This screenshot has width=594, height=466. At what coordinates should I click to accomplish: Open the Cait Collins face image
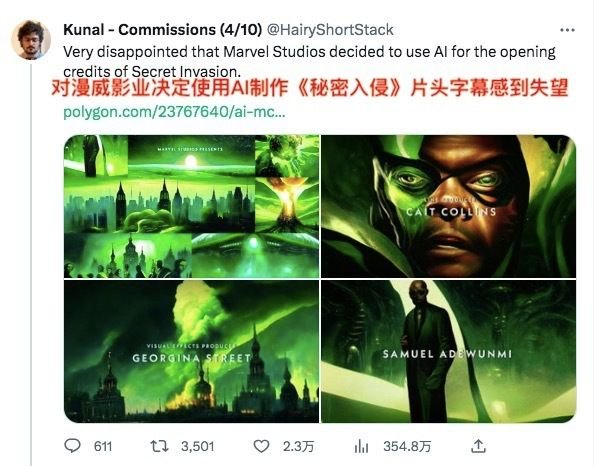[449, 206]
